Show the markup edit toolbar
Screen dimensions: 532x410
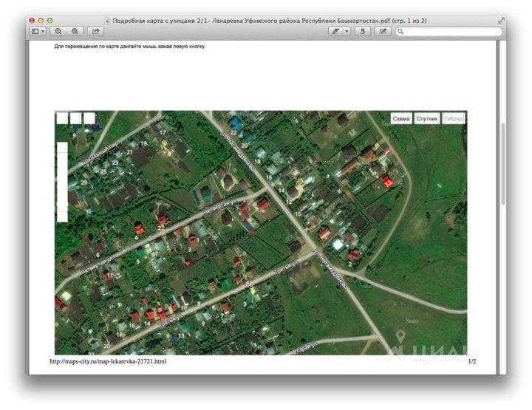[382, 32]
